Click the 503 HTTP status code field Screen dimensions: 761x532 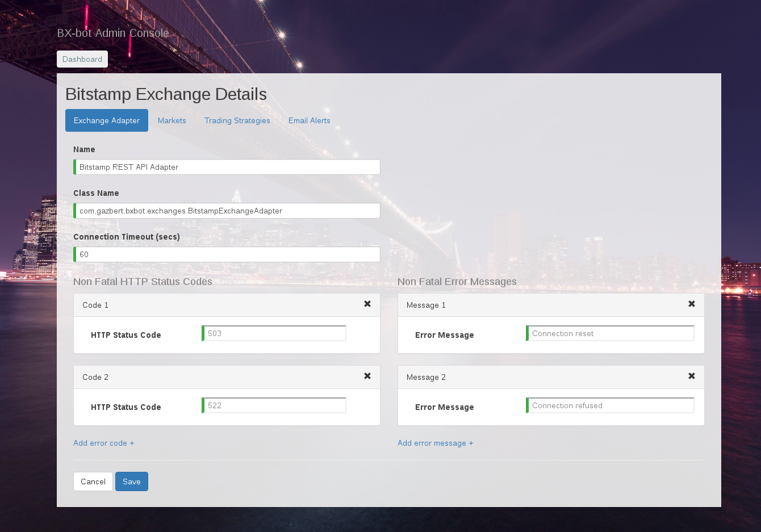tap(274, 333)
